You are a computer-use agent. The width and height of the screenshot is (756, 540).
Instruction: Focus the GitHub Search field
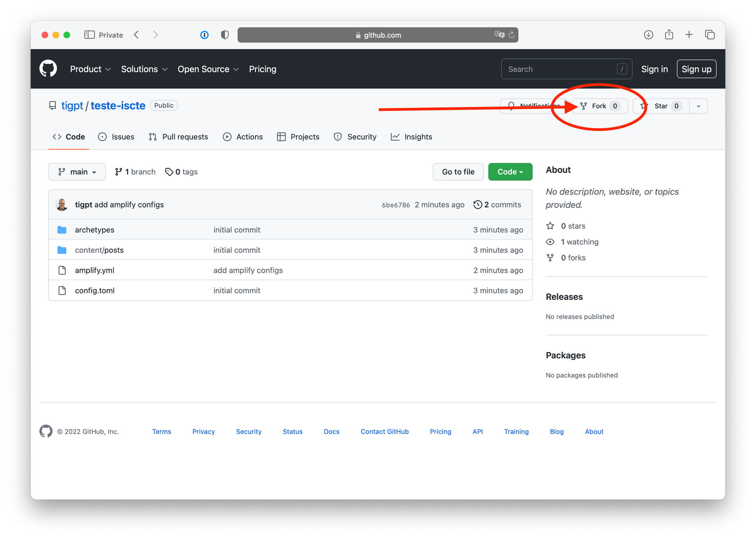point(566,69)
